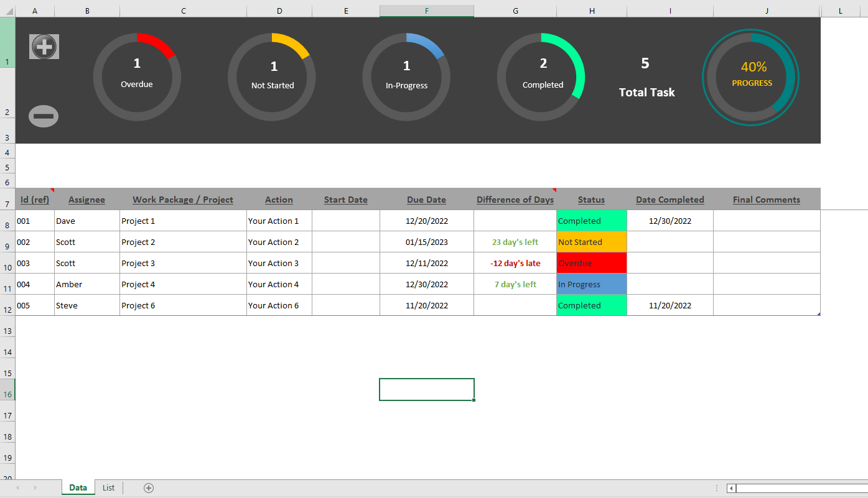Viewport: 868px width, 498px height.
Task: Click the 40% Progress ring chart
Action: (751, 78)
